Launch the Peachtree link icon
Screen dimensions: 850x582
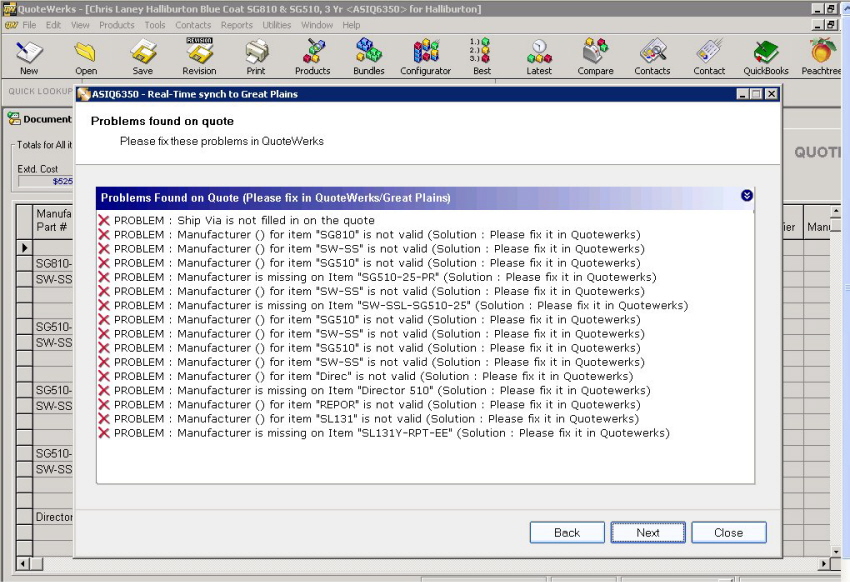coord(821,57)
